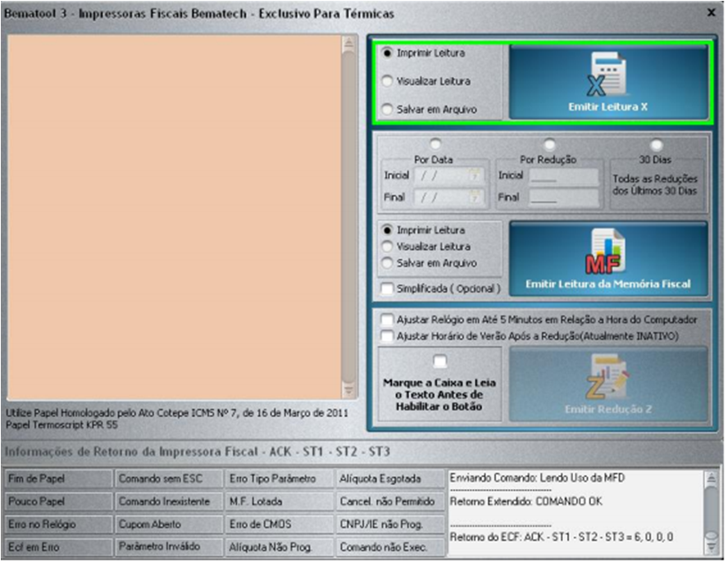728x563 pixels.
Task: Click the Por Redução Inicial field
Action: pyautogui.click(x=564, y=176)
